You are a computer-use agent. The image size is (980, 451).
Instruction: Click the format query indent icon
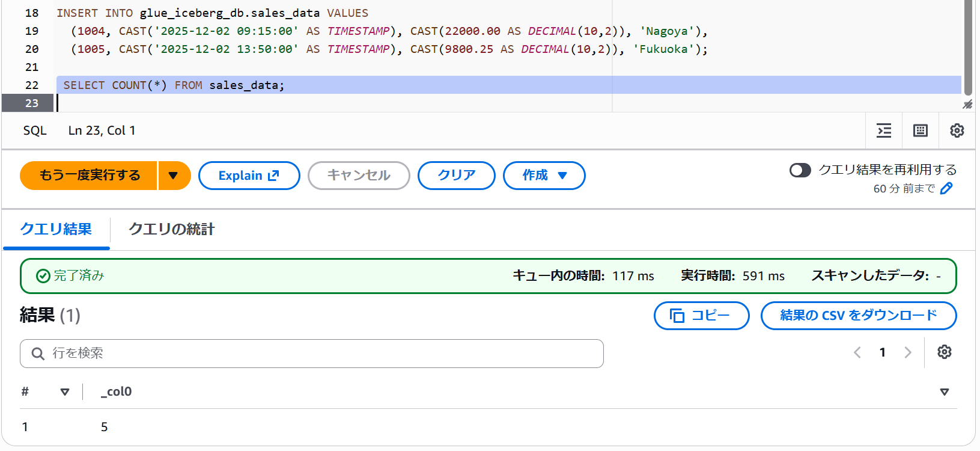pos(884,130)
